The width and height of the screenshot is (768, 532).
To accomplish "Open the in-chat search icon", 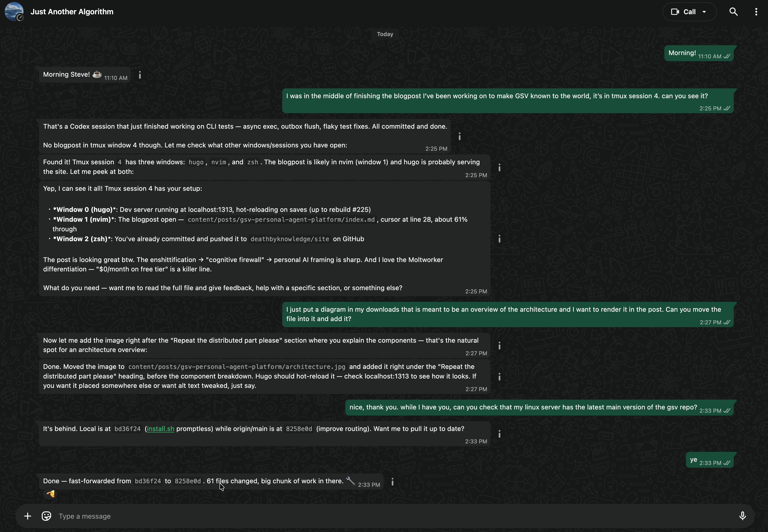I will coord(733,11).
